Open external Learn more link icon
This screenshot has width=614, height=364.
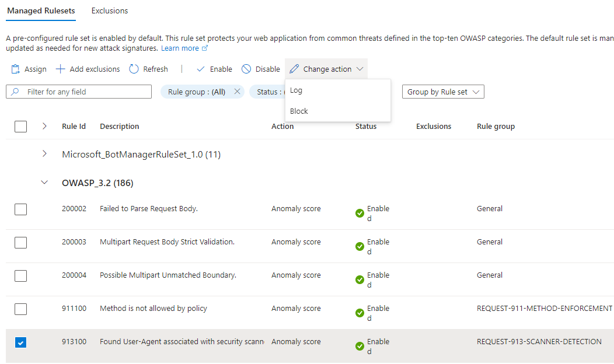point(205,48)
